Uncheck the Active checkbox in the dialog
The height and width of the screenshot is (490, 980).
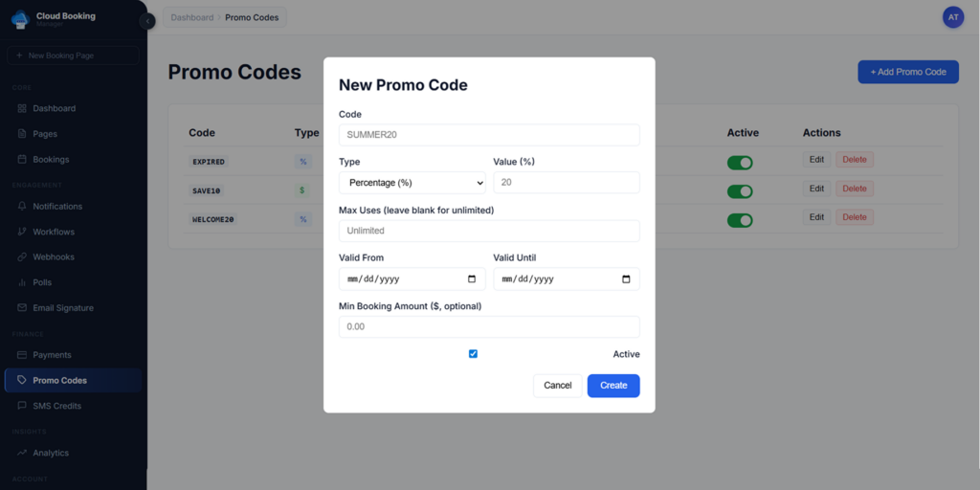(473, 354)
